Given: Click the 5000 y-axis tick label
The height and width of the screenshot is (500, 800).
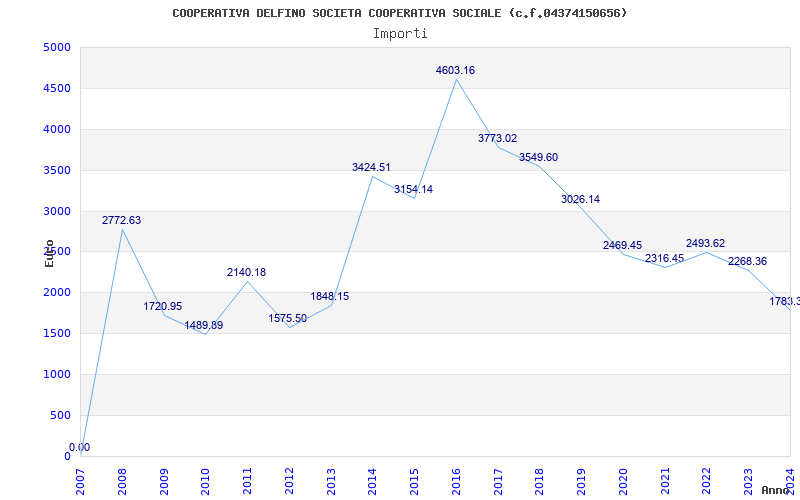Looking at the screenshot, I should tap(57, 48).
